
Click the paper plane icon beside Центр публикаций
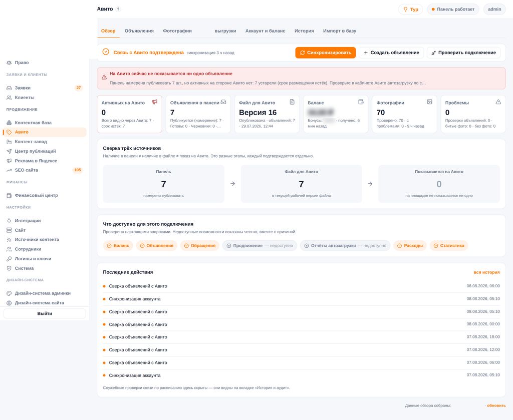[9, 151]
